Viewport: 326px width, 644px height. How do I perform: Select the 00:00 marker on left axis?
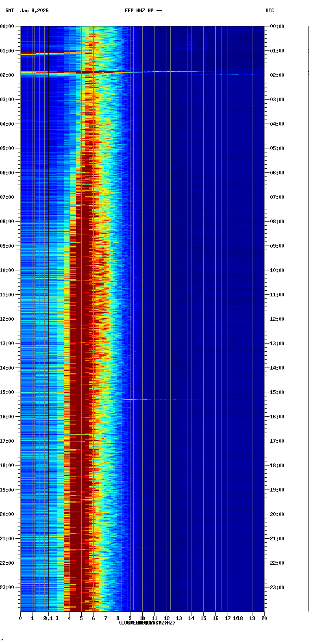(8, 26)
